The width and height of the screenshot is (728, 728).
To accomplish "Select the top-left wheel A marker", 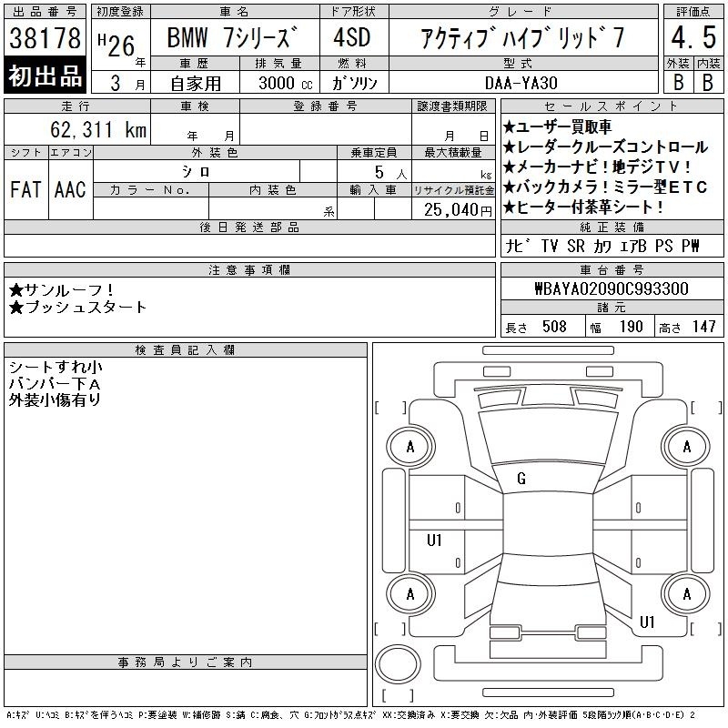I will click(409, 447).
